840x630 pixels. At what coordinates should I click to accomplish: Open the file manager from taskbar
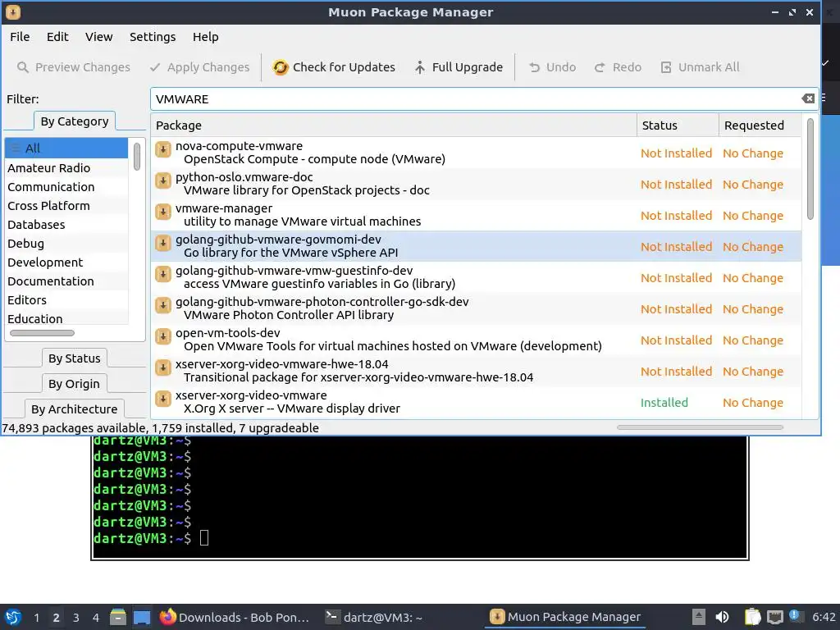pos(118,617)
